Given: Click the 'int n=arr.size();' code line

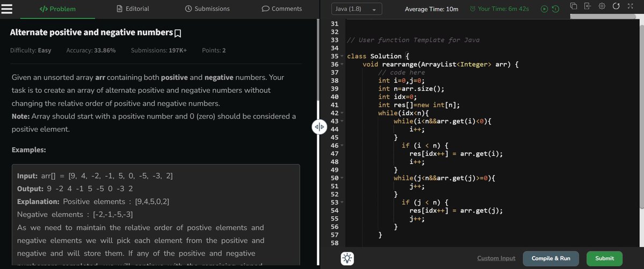Looking at the screenshot, I should (x=411, y=89).
